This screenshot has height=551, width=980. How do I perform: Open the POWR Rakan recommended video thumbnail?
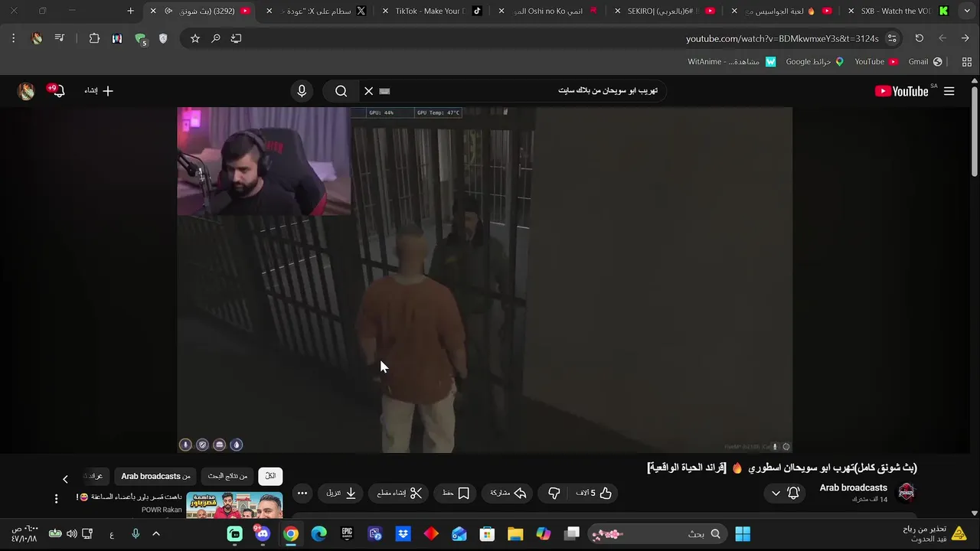click(x=234, y=504)
